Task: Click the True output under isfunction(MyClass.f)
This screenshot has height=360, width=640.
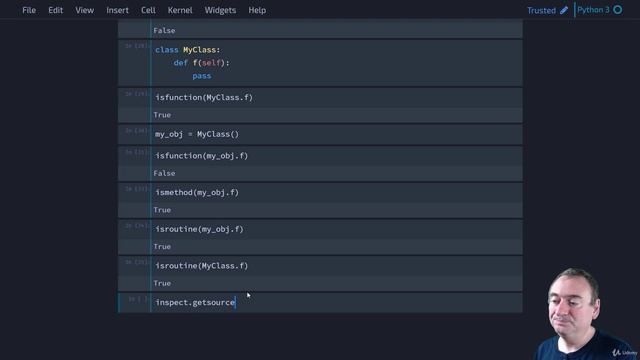Action: click(x=162, y=115)
